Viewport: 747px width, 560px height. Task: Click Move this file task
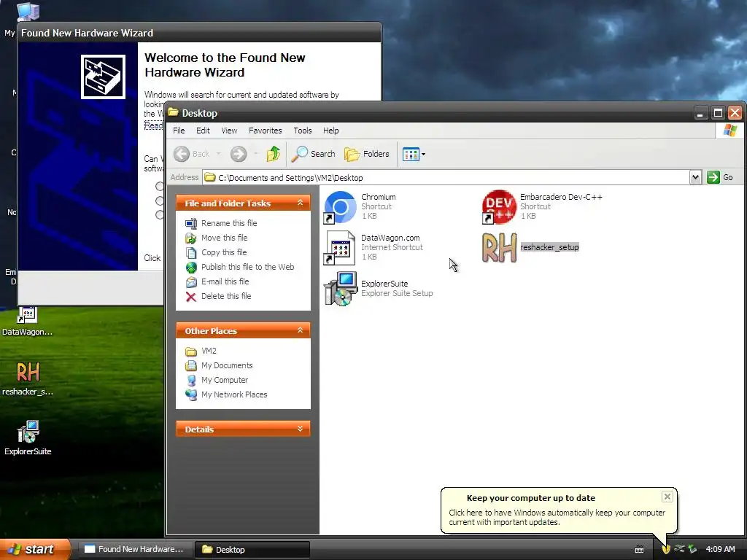[225, 238]
